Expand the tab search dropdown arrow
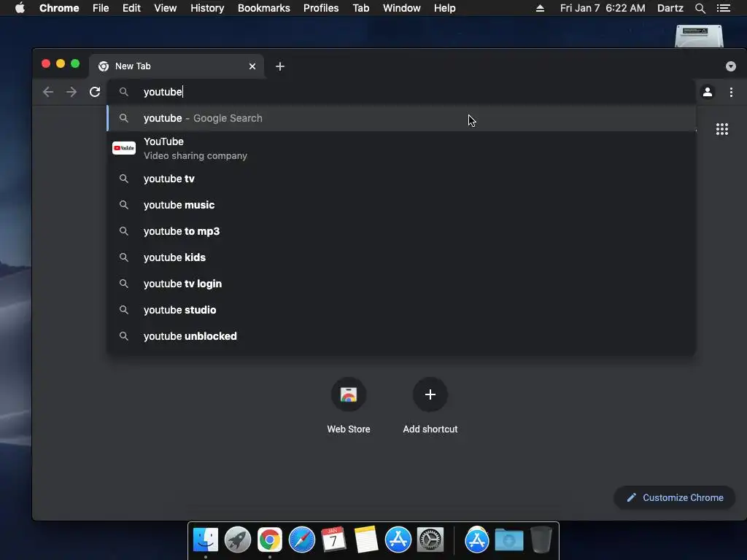The height and width of the screenshot is (560, 747). coord(731,66)
